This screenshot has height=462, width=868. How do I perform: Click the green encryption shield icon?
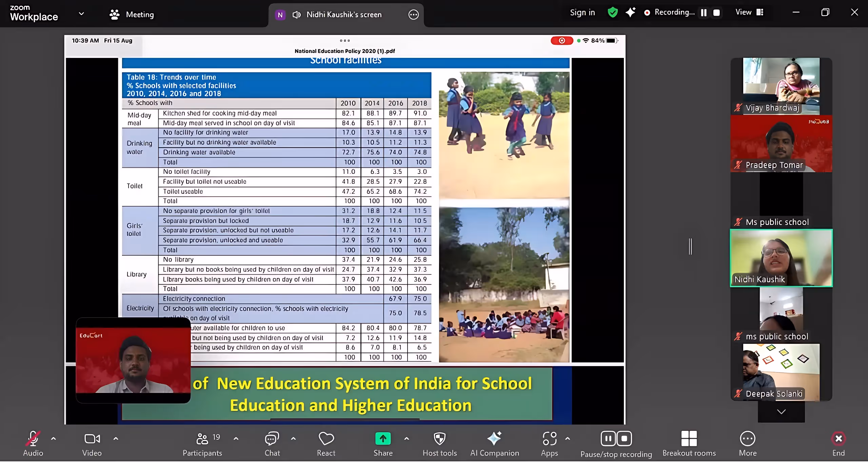[613, 13]
